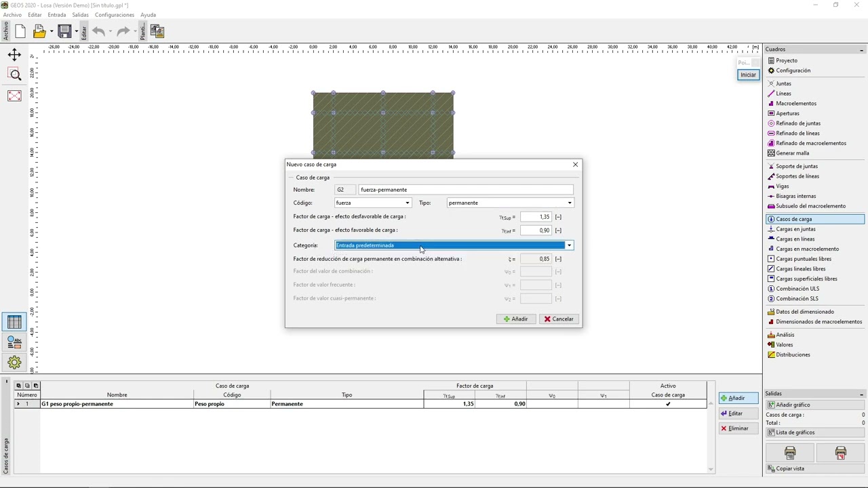Collapse the Salidas panel
Viewport: 868px width, 488px height.
pos(861,394)
